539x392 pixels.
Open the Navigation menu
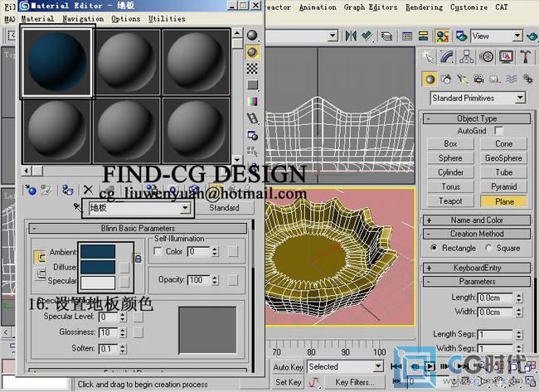[x=83, y=18]
